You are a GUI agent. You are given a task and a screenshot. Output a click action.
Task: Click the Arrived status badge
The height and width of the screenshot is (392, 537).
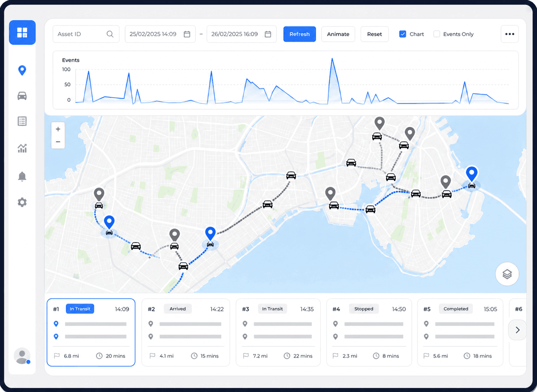pyautogui.click(x=178, y=309)
